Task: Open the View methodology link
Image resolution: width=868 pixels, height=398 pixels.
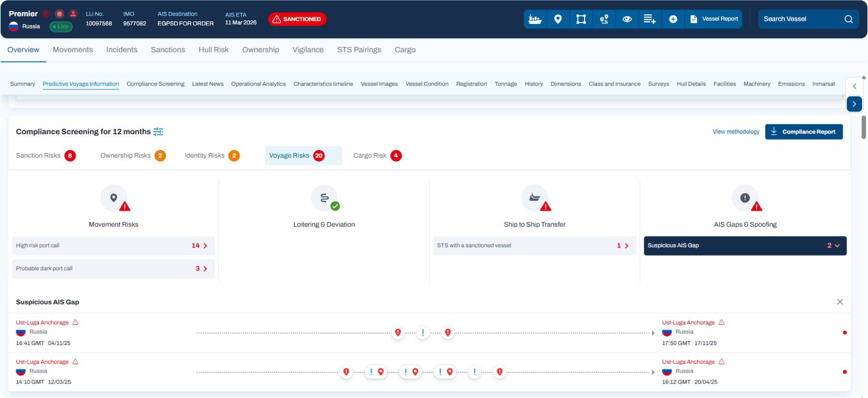Action: (736, 132)
